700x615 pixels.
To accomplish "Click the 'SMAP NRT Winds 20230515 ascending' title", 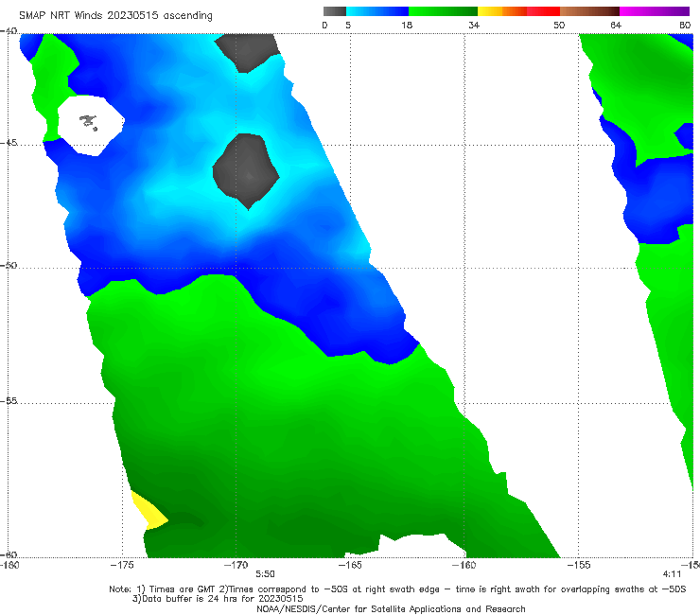I will pyautogui.click(x=115, y=15).
